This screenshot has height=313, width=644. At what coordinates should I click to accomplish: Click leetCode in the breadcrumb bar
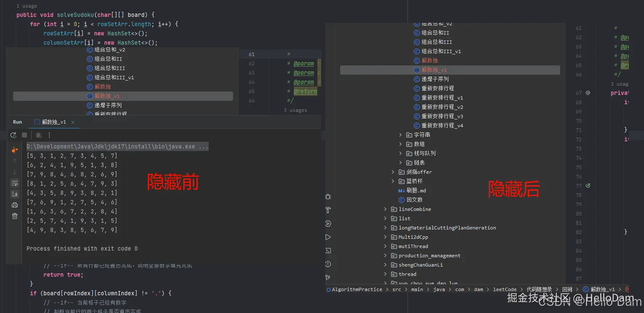click(x=504, y=289)
